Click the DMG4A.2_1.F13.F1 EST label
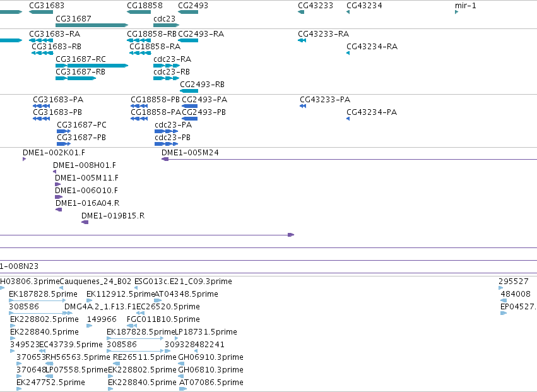The width and height of the screenshot is (537, 392). 100,307
